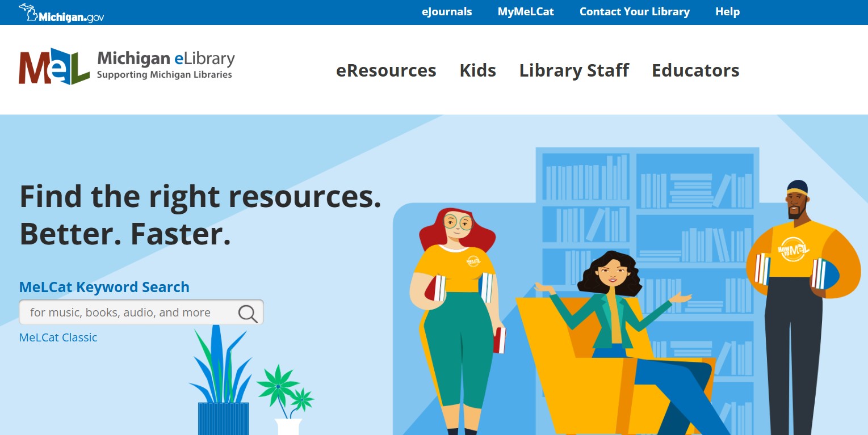
Task: Open the Educators menu
Action: pos(695,70)
